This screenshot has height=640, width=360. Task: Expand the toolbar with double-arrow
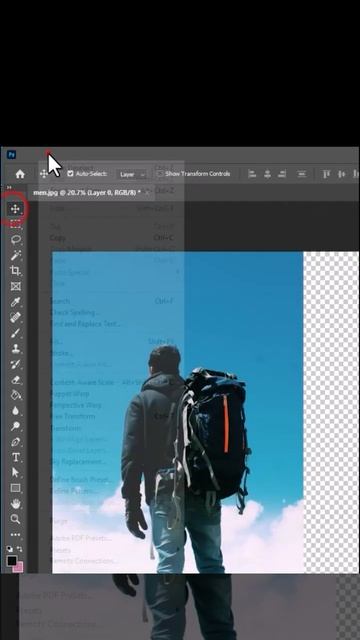click(9, 187)
